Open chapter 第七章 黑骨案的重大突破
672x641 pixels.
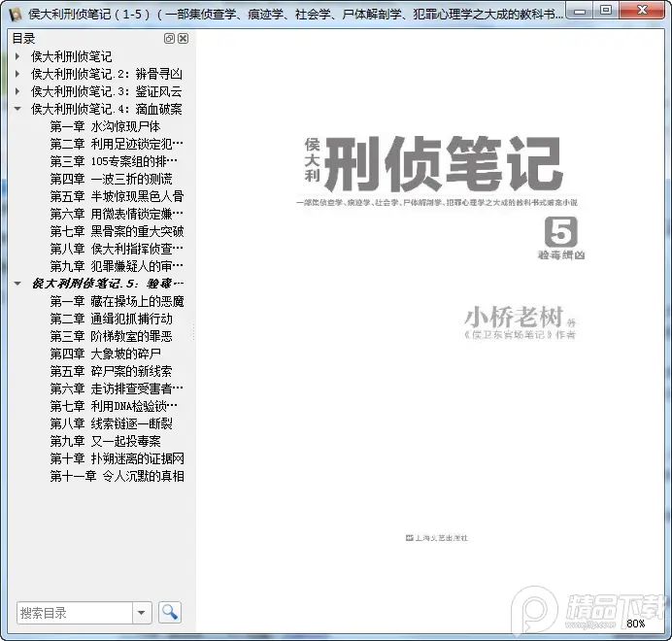117,231
